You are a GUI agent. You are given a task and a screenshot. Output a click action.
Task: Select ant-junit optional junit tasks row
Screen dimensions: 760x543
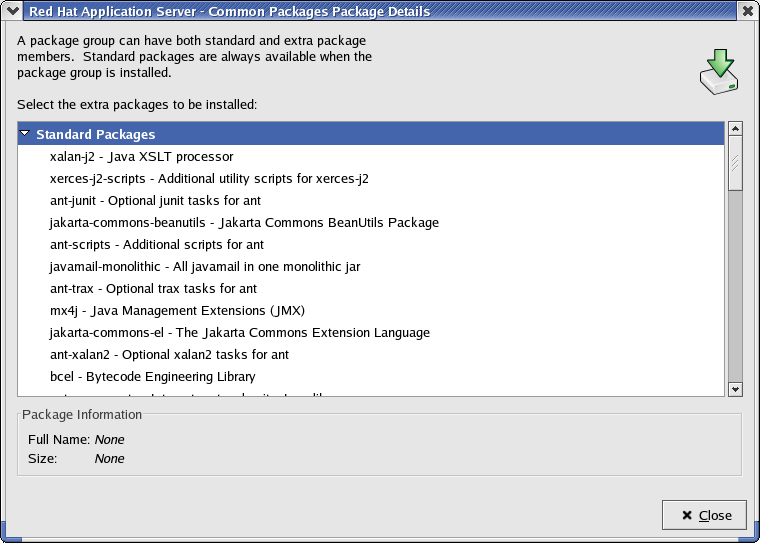click(156, 201)
